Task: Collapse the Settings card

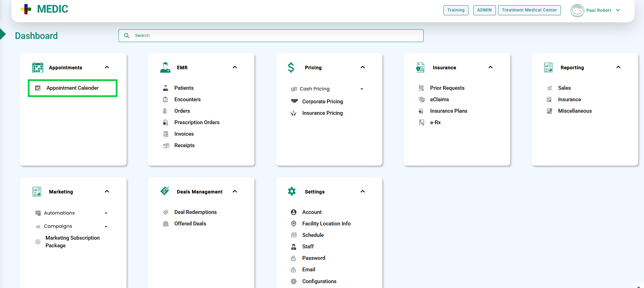Action: tap(362, 191)
